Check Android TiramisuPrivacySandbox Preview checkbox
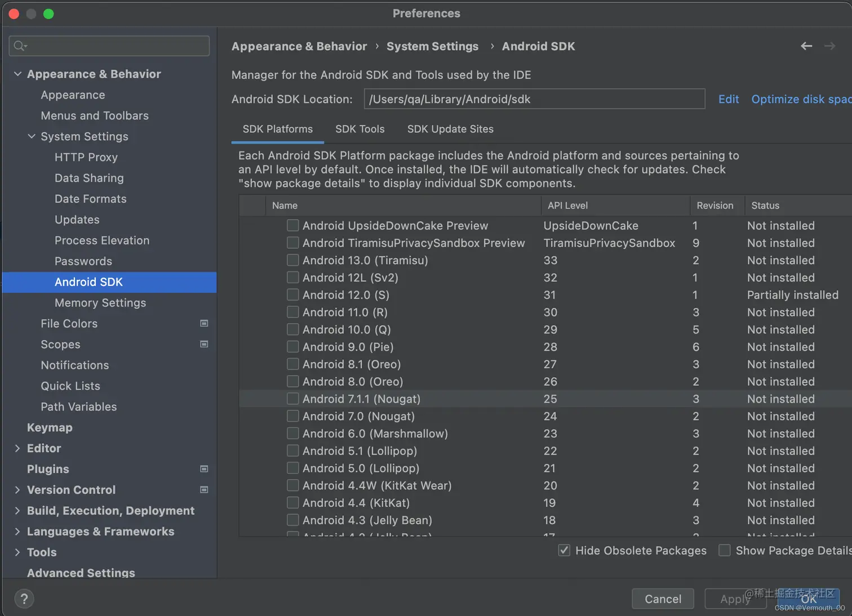This screenshot has width=852, height=616. (292, 243)
